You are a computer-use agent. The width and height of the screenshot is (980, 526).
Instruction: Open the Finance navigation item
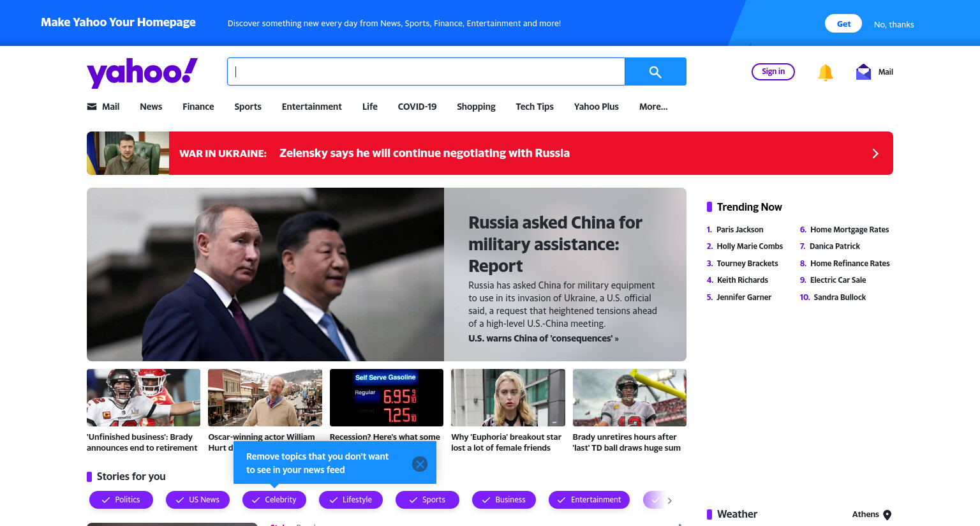click(198, 107)
